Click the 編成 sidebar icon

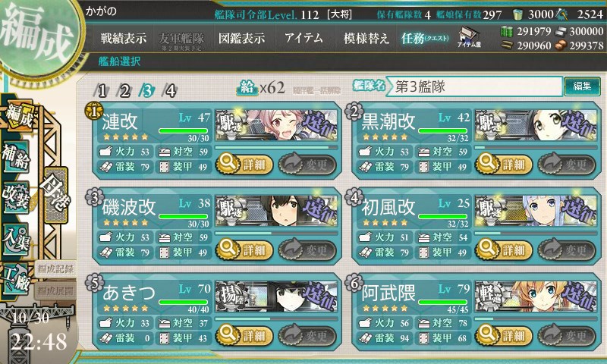(x=18, y=116)
